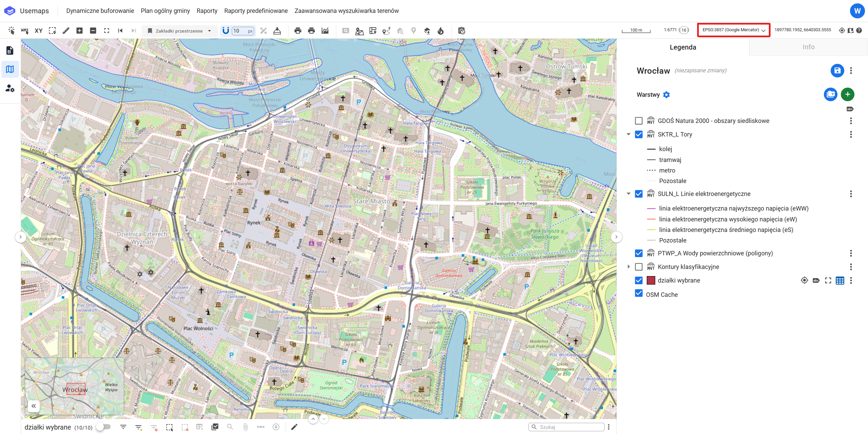The width and height of the screenshot is (868, 434).
Task: Open the Raporty predefiniowane menu
Action: 256,11
